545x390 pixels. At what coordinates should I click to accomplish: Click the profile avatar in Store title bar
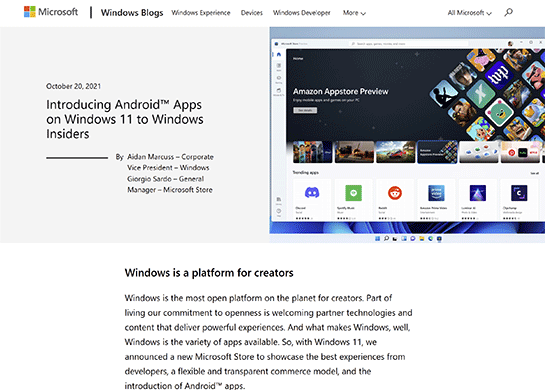[510, 44]
